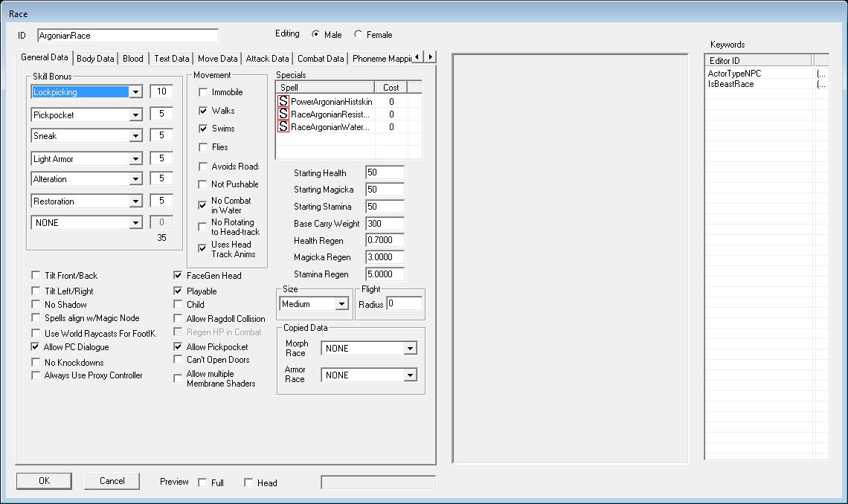This screenshot has height=504, width=848.
Task: Open the Restoration skill dropdown
Action: coord(135,201)
